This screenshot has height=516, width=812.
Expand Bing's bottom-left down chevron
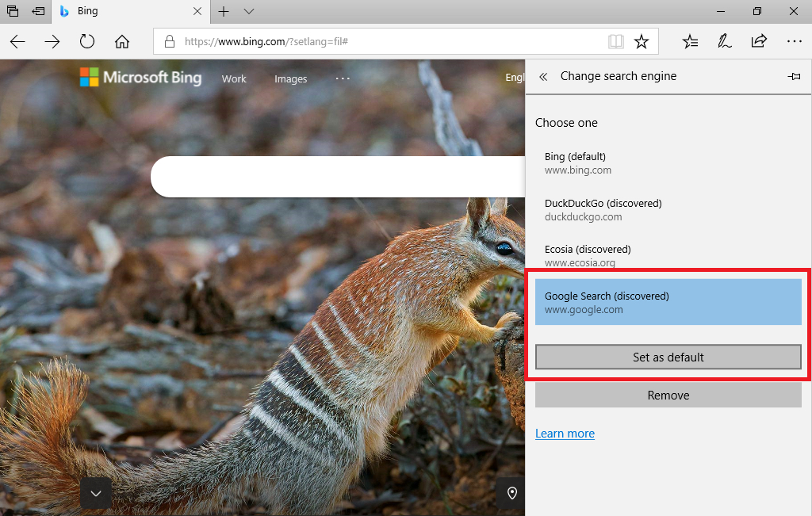96,493
